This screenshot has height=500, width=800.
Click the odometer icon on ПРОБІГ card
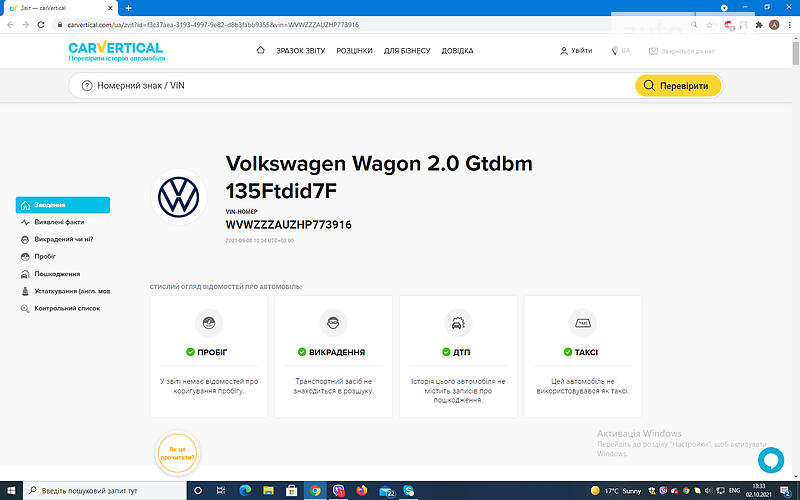point(209,322)
